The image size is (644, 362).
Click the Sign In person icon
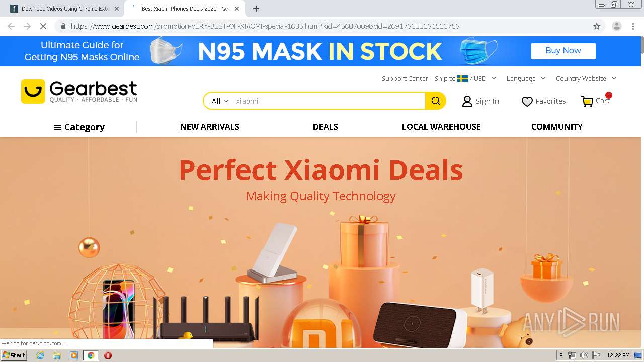(x=467, y=101)
